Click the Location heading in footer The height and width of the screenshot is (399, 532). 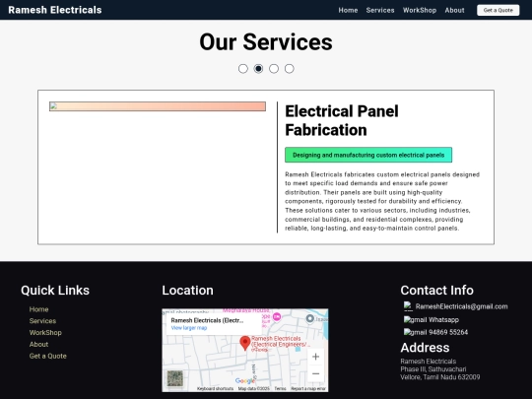[x=187, y=291]
